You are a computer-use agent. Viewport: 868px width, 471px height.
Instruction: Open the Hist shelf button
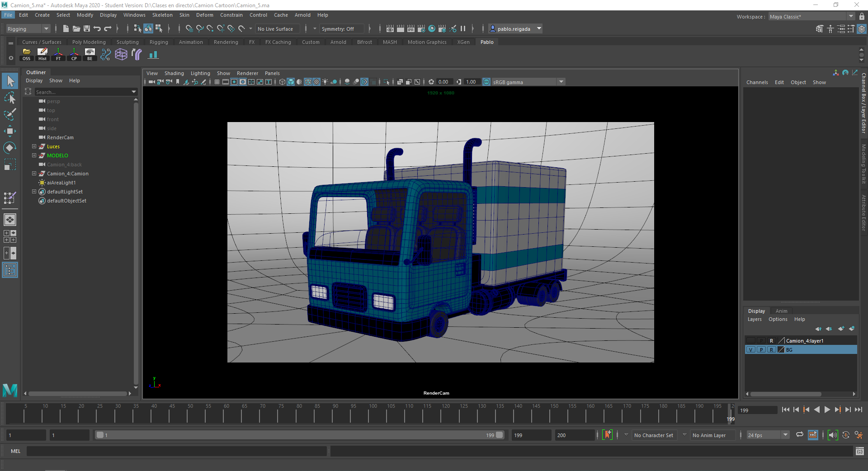pos(42,54)
